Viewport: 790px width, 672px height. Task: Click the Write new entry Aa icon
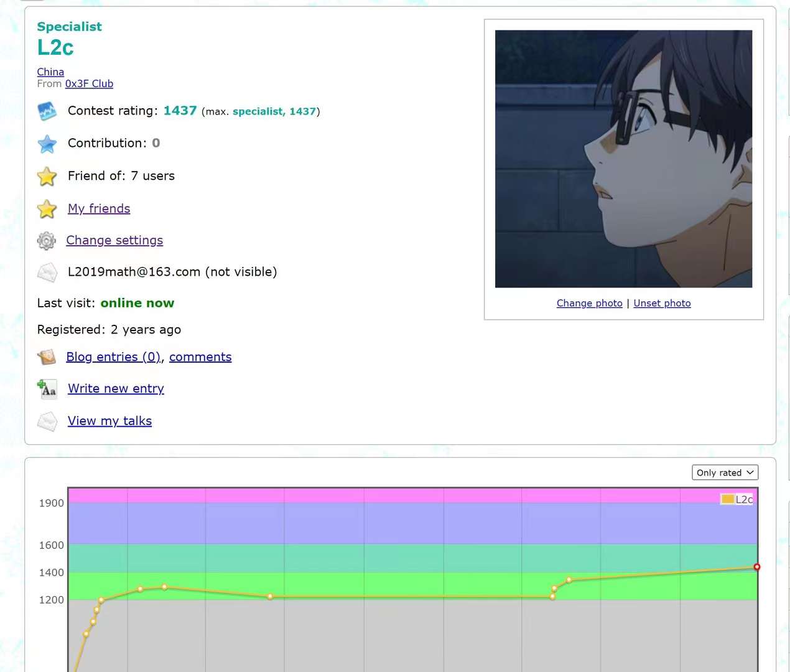[47, 389]
